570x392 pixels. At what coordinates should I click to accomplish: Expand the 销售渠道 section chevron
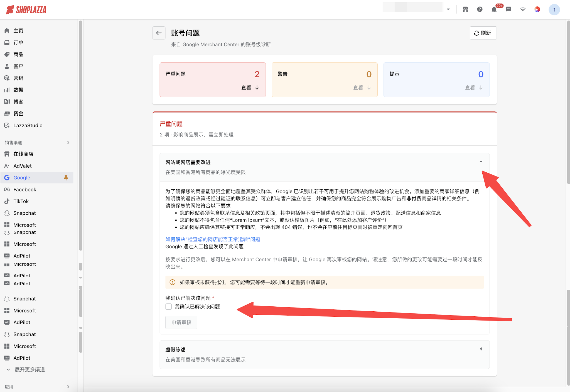coord(68,143)
